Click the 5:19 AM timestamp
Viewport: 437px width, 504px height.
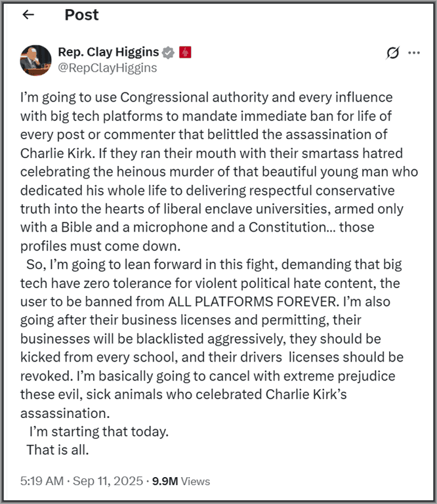click(x=41, y=481)
